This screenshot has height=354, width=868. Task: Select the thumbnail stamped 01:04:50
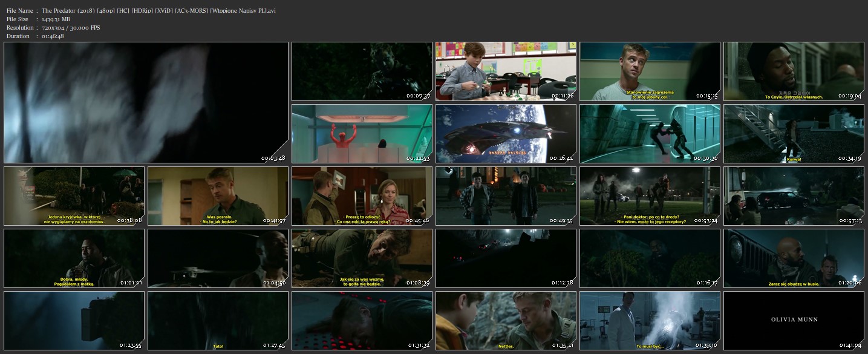click(218, 258)
